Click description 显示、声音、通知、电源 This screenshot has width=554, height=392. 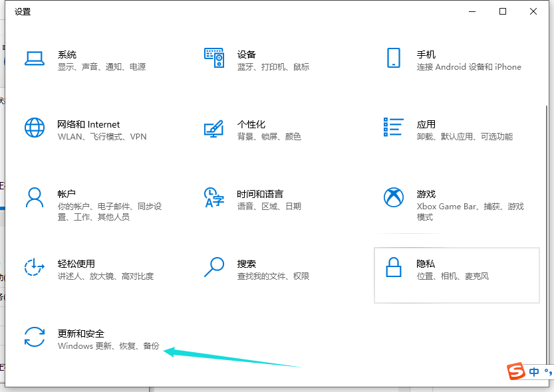click(x=102, y=66)
